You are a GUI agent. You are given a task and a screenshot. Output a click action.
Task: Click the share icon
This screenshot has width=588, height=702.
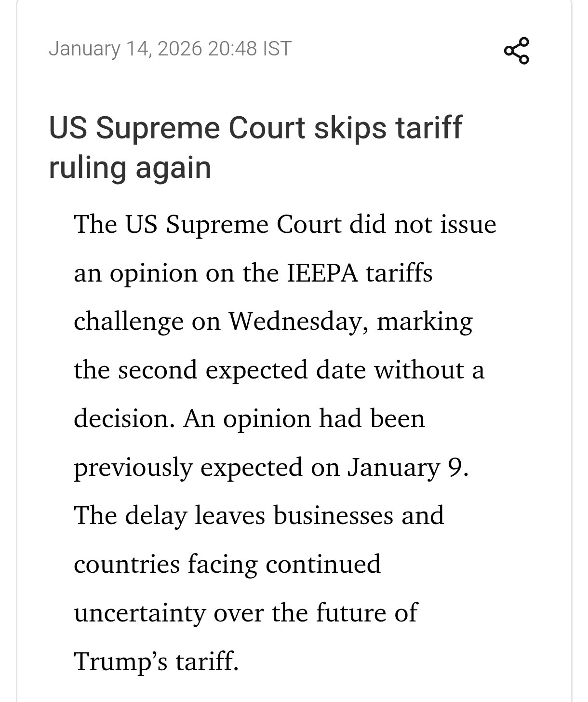[516, 50]
